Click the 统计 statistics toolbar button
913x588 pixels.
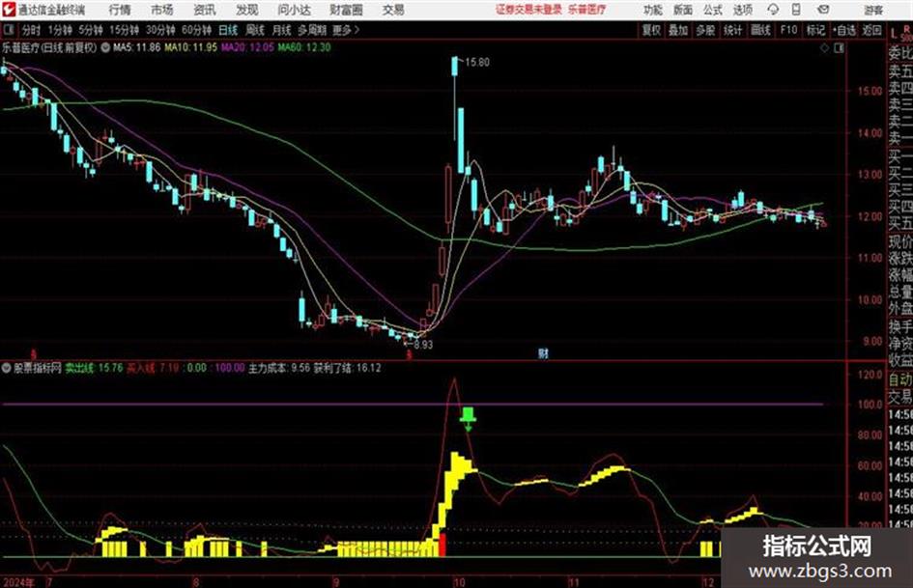pos(733,30)
